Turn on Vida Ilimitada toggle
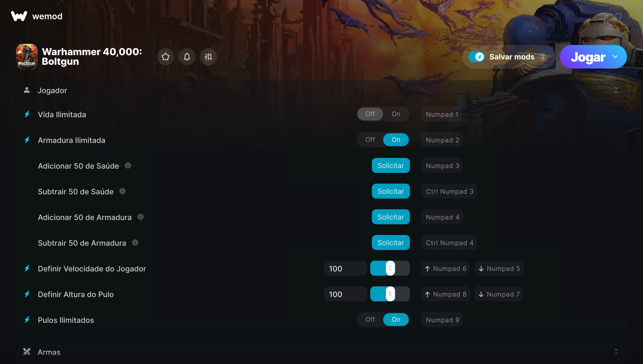 point(396,114)
